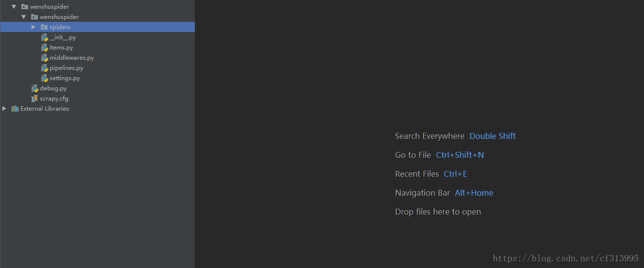The width and height of the screenshot is (644, 268).
Task: Click the nested wenshuspider package folder icon
Action: click(35, 17)
